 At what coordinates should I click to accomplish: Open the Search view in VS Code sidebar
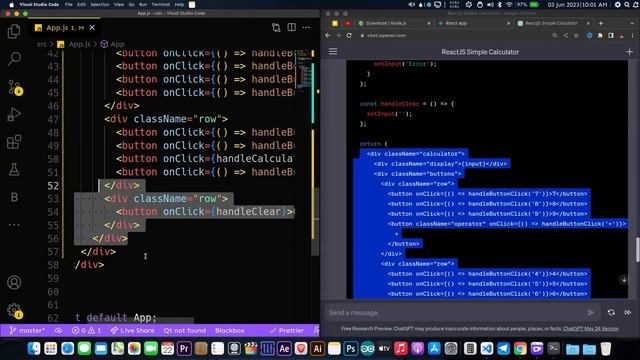14,59
